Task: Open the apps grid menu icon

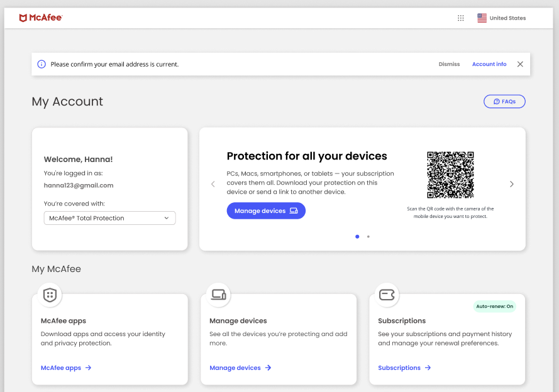Action: (x=461, y=18)
